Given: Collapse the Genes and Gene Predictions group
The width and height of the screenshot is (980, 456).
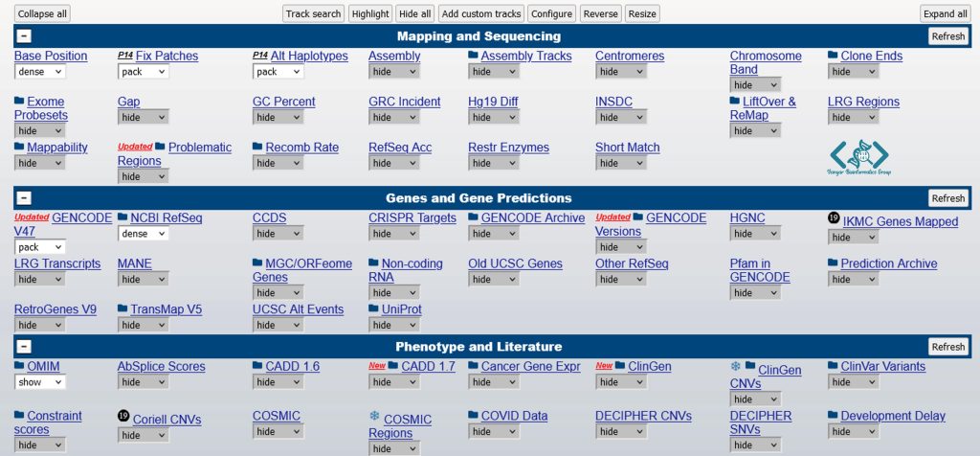Looking at the screenshot, I should point(24,198).
